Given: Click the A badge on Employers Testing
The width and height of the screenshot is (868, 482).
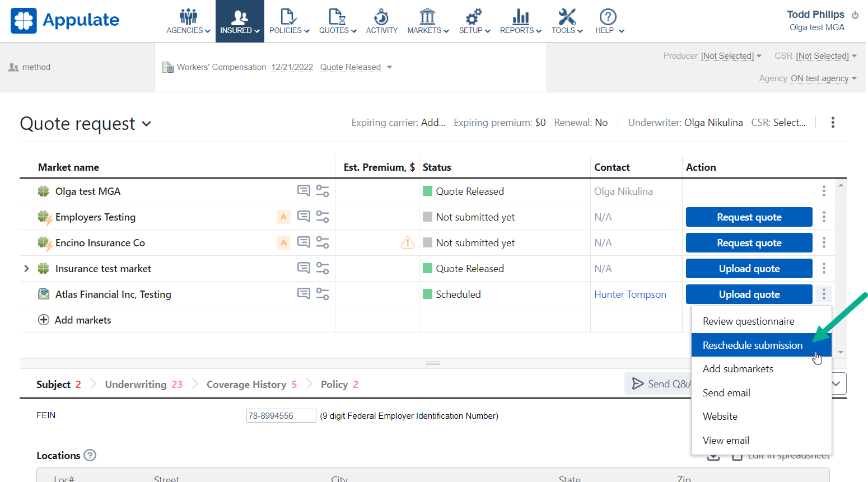Looking at the screenshot, I should tap(284, 217).
